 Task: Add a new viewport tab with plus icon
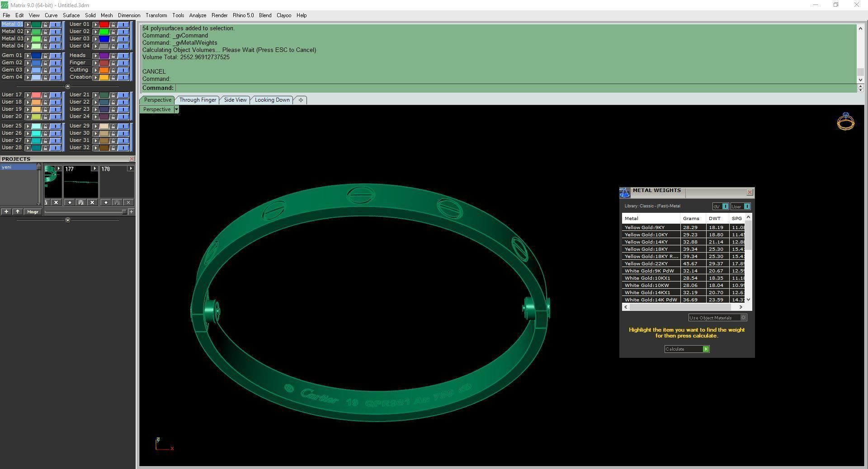pyautogui.click(x=301, y=100)
